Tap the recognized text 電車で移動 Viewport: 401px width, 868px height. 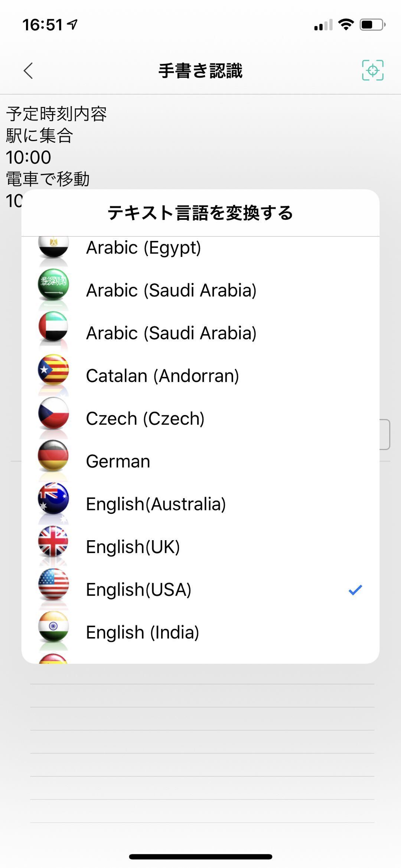[x=48, y=179]
